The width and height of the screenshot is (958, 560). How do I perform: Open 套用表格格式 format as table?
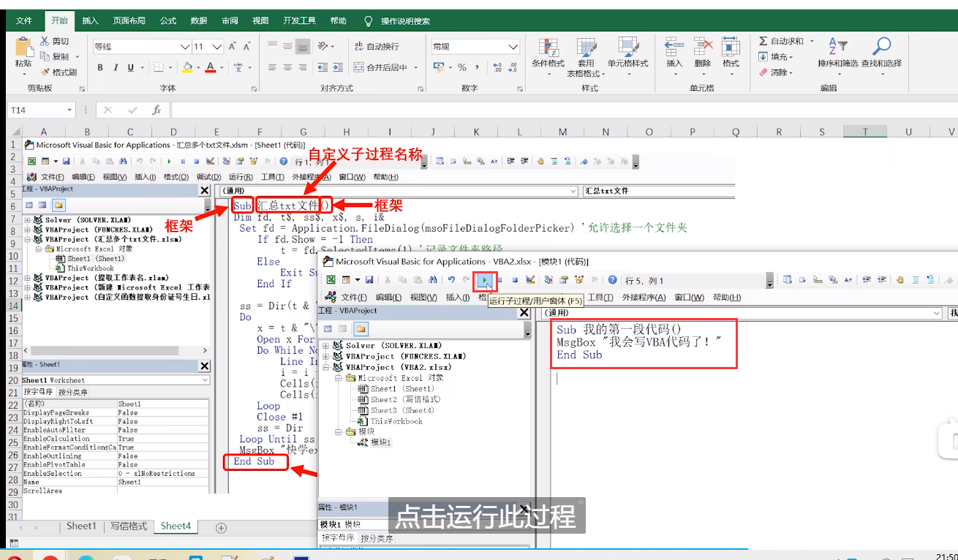pos(586,58)
